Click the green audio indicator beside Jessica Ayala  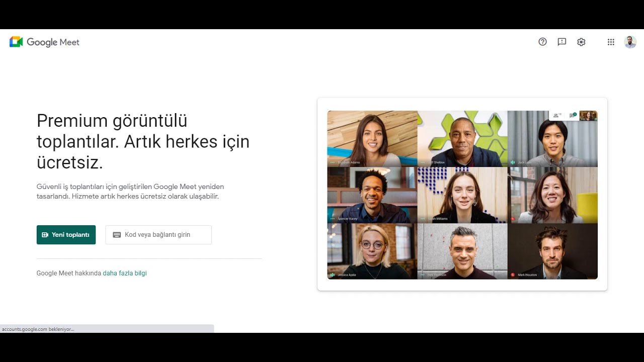coord(333,275)
